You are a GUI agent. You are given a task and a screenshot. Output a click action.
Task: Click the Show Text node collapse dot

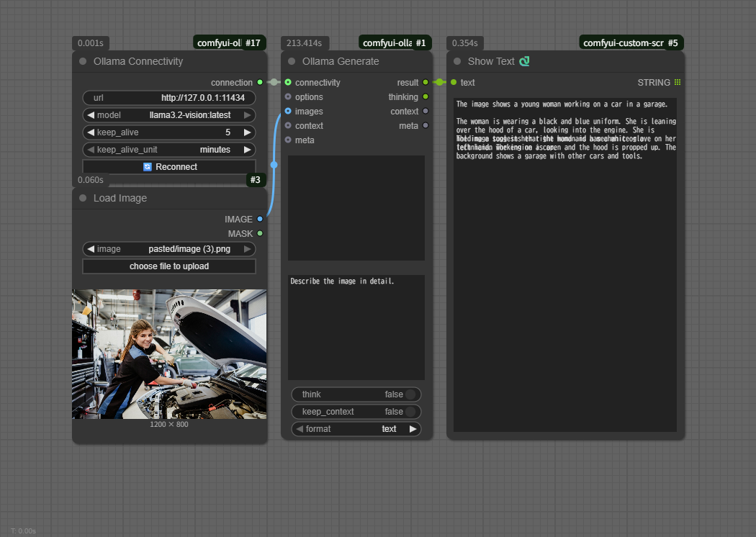457,62
